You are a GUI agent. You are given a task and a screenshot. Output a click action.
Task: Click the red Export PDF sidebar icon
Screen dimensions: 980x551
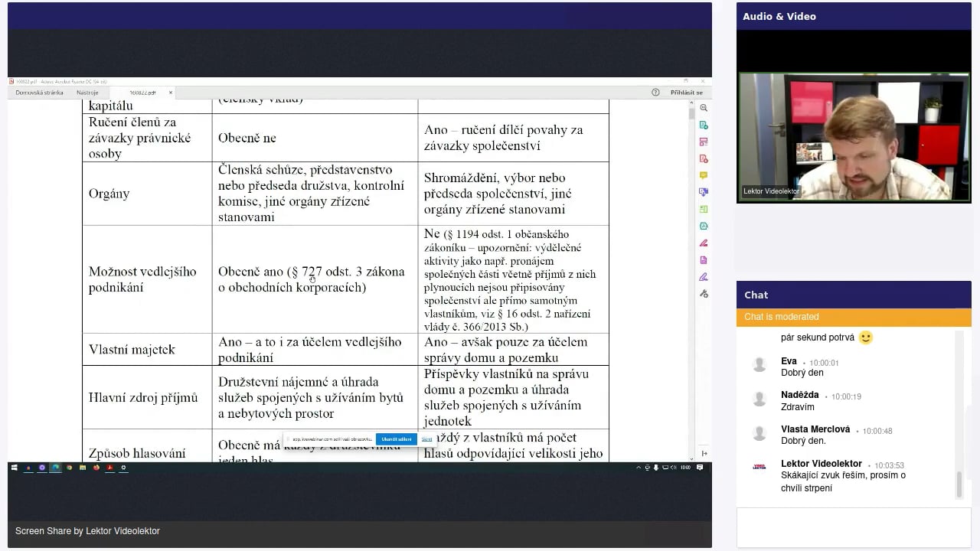click(x=704, y=158)
